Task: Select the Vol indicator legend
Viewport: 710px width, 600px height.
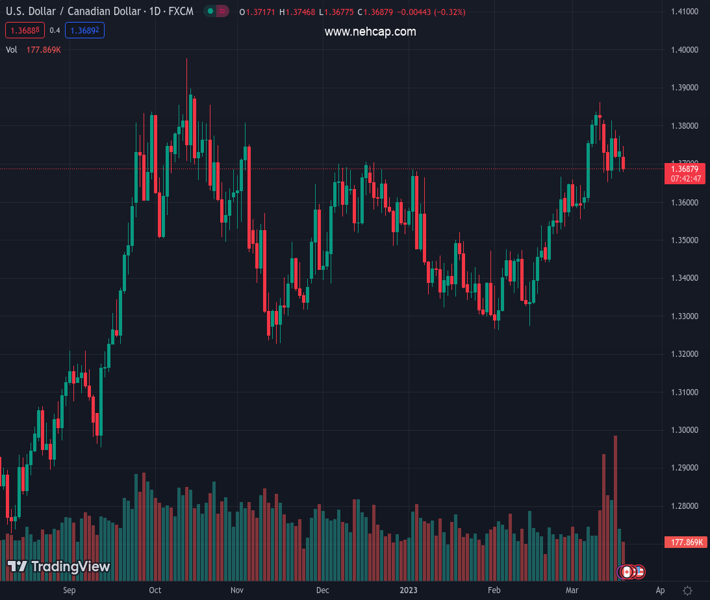Action: click(x=12, y=49)
